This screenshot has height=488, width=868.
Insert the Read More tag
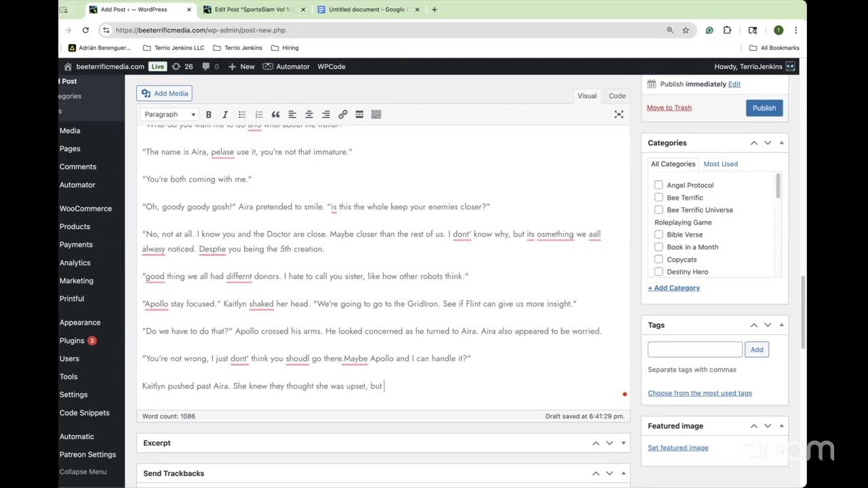(x=359, y=114)
